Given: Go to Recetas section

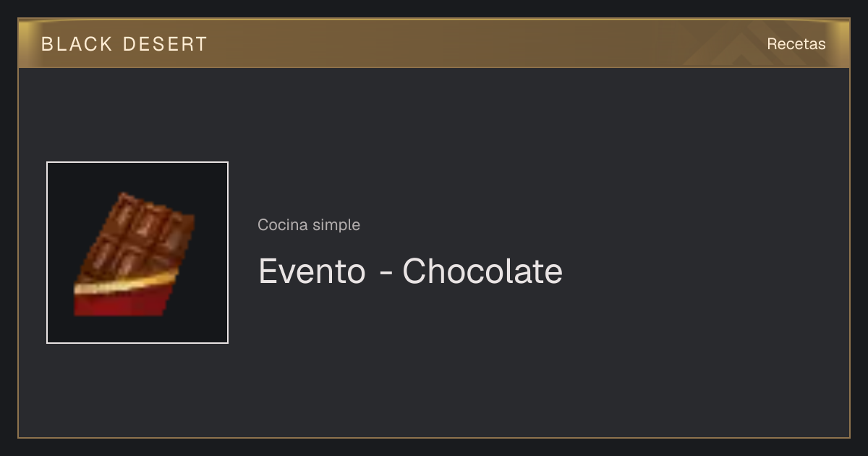Looking at the screenshot, I should pos(796,44).
